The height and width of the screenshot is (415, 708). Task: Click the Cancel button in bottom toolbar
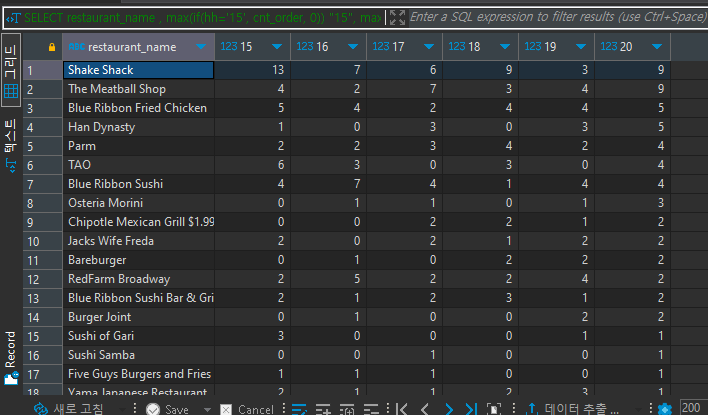tap(247, 409)
